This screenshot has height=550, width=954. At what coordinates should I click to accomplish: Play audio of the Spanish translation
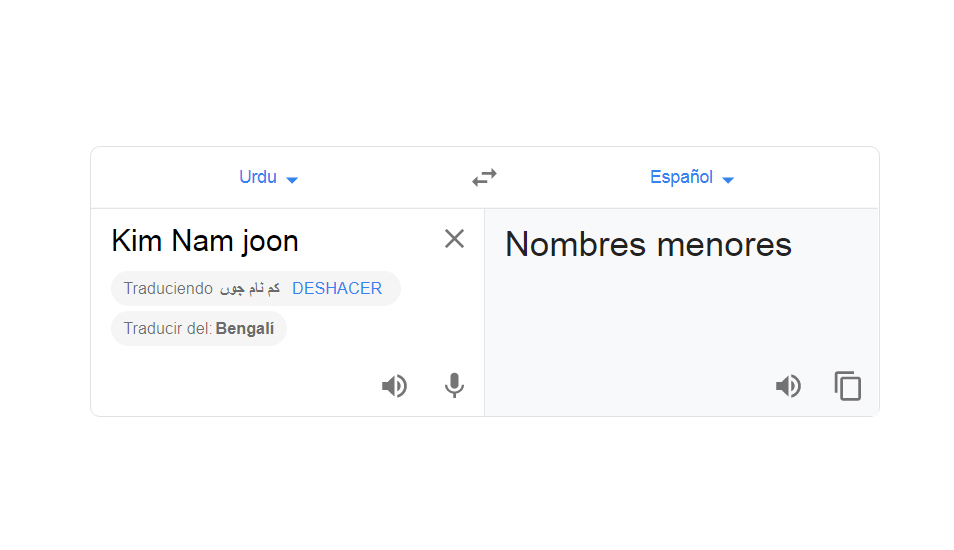click(789, 386)
